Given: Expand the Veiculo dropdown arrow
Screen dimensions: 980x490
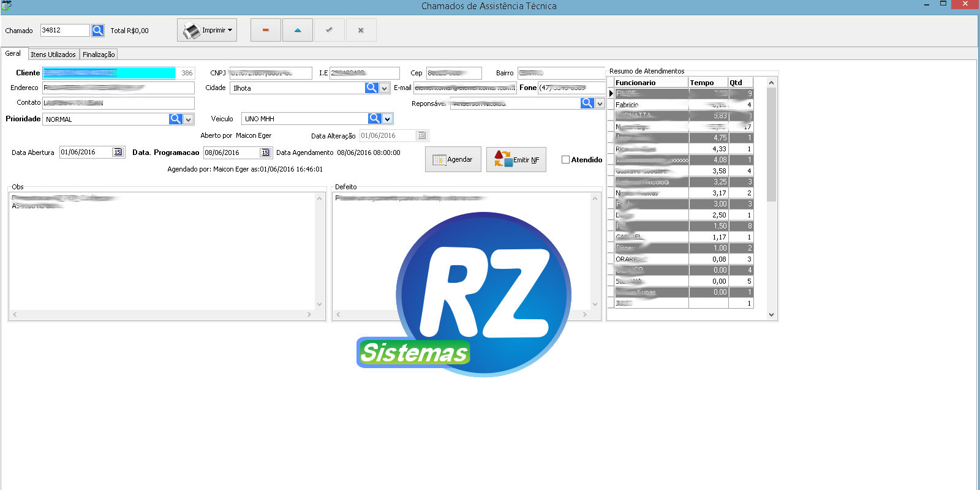Looking at the screenshot, I should click(387, 119).
